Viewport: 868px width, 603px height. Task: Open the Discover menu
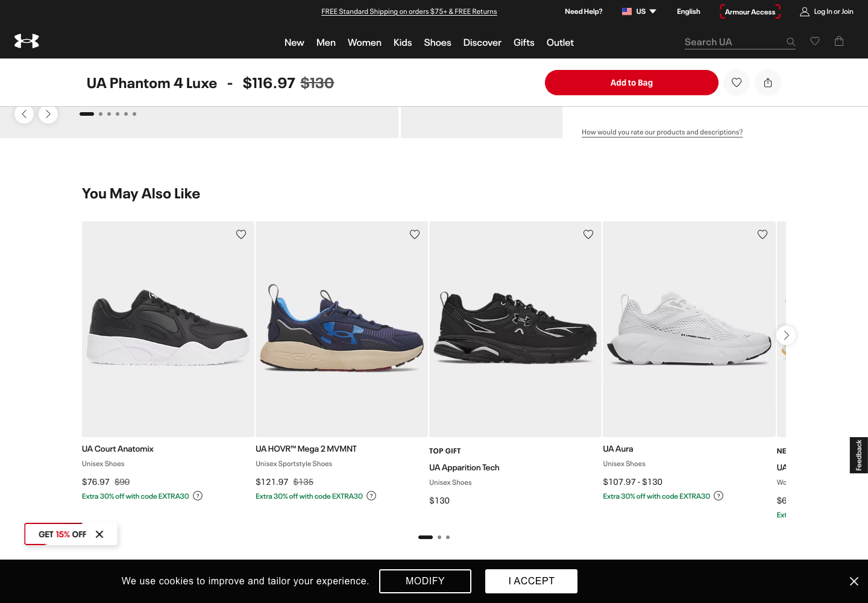coord(482,43)
